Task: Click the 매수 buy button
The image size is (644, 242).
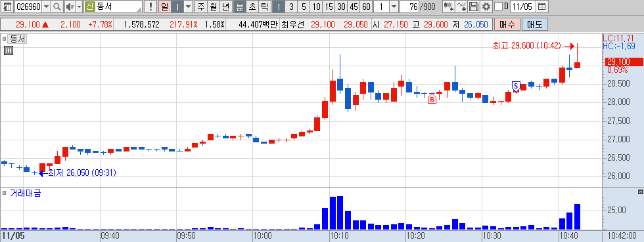Action: (x=507, y=24)
